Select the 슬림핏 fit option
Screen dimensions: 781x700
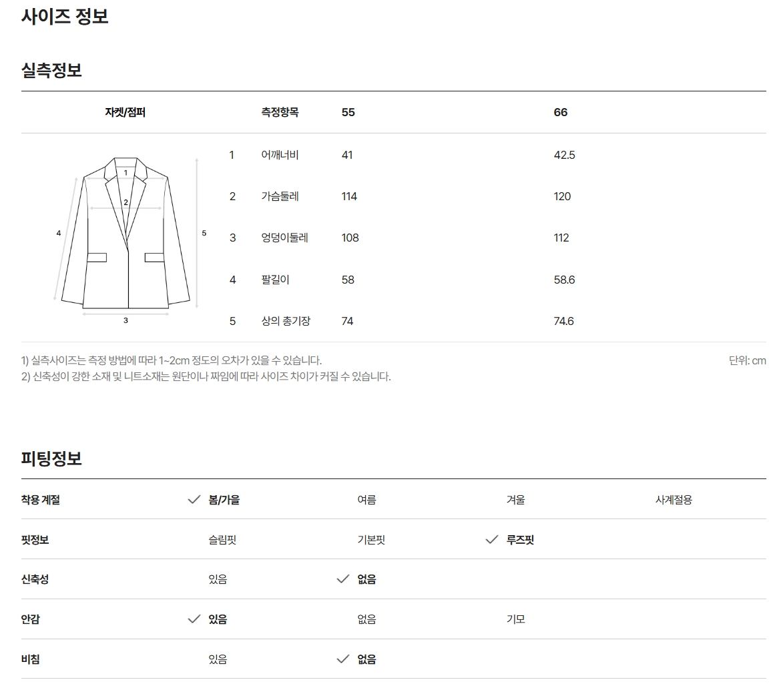point(222,539)
